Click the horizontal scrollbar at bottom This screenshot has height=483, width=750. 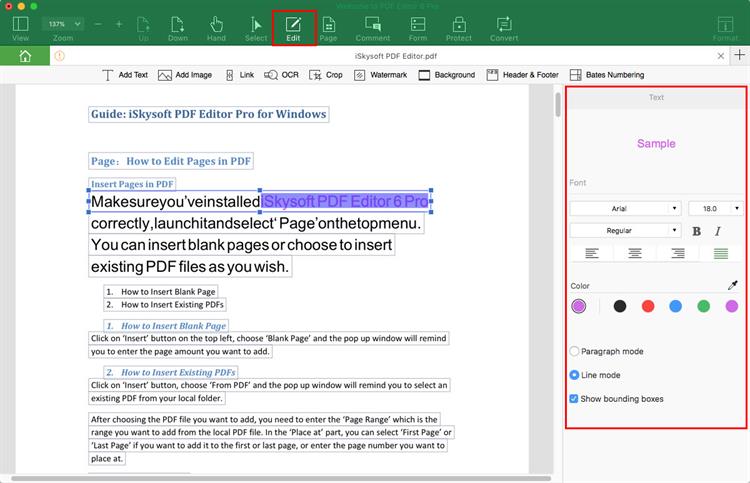(281, 478)
